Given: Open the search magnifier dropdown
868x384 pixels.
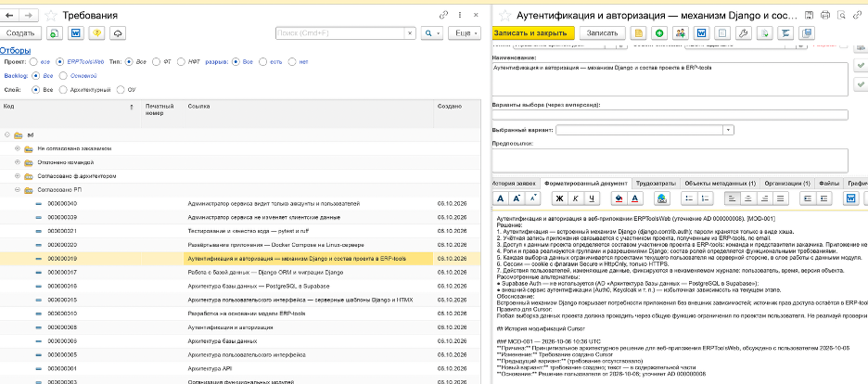Looking at the screenshot, I should 432,33.
